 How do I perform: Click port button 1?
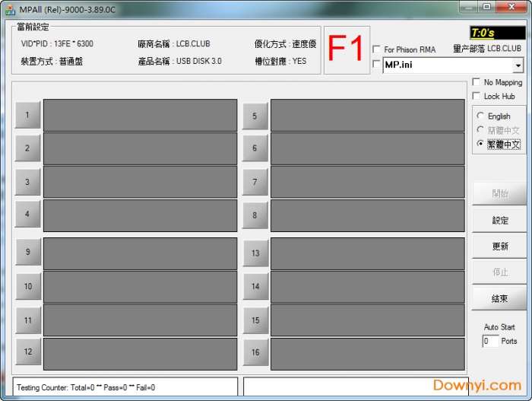[27, 115]
